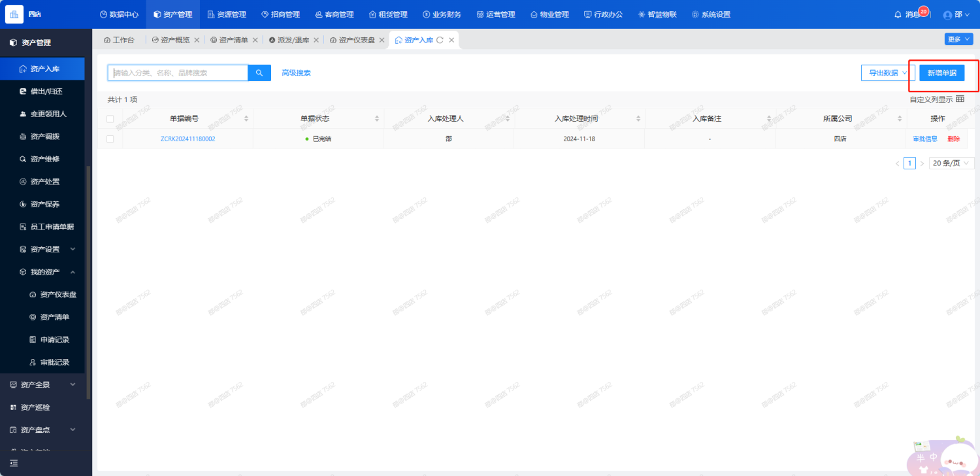Viewport: 980px width, 476px height.
Task: Collapse 我的资产 sidebar group
Action: (42, 271)
